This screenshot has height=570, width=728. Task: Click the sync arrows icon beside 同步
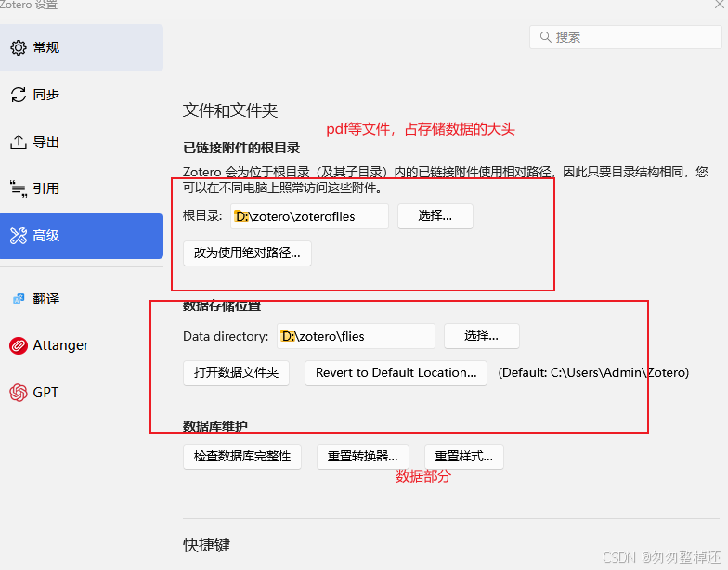pos(19,95)
